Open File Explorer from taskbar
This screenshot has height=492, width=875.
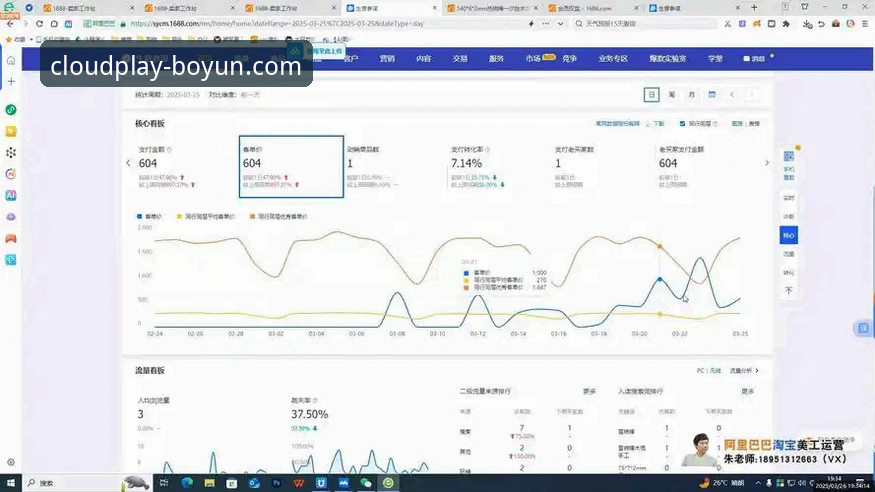pyautogui.click(x=209, y=483)
